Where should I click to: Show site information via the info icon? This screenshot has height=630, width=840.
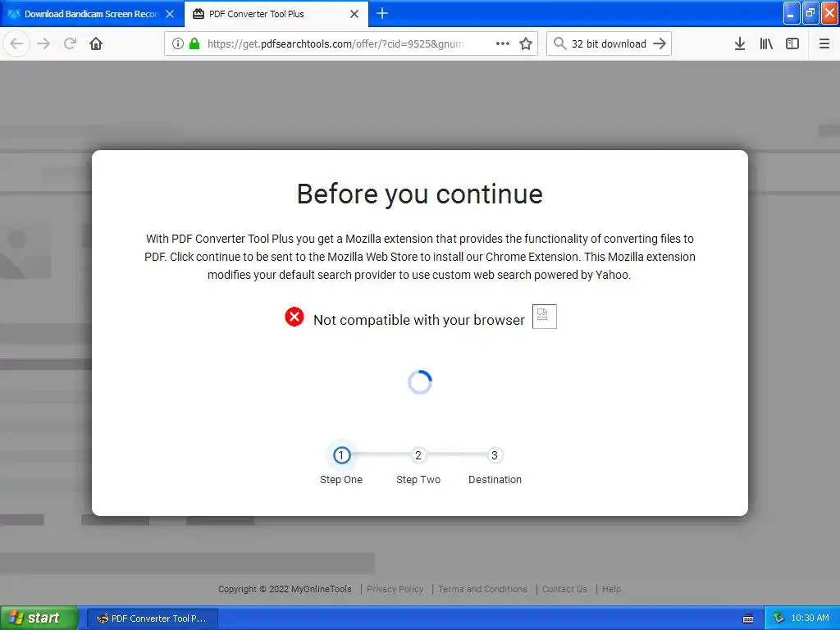click(178, 44)
